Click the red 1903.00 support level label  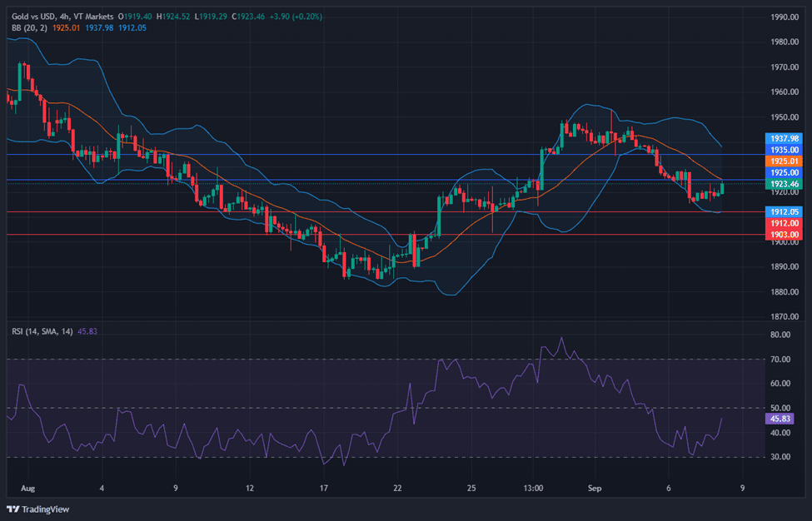tap(783, 235)
